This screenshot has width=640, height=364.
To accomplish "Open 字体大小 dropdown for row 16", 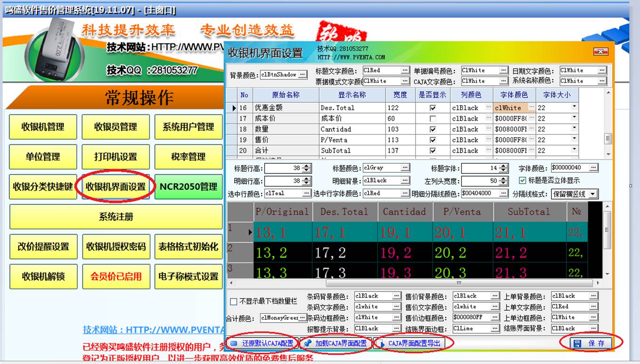I will [574, 107].
